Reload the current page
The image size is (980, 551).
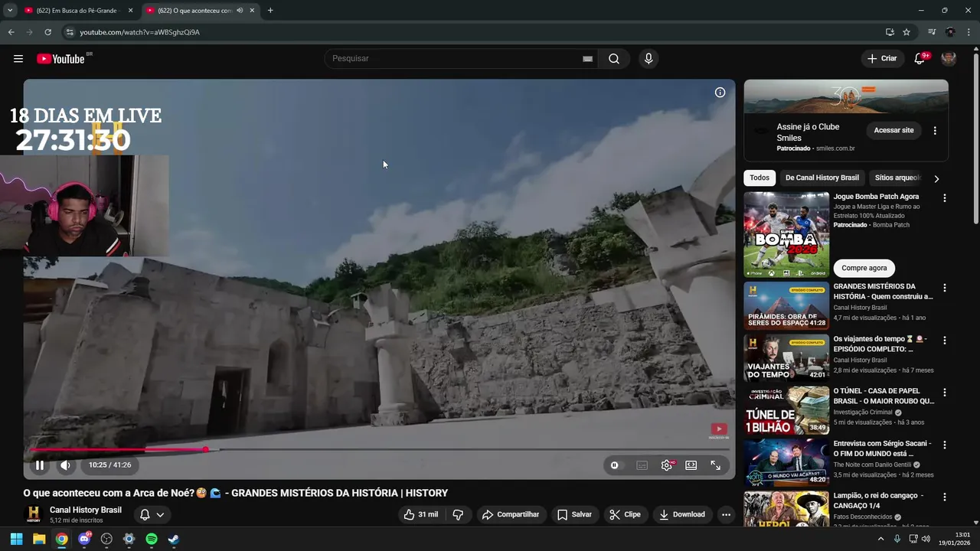pos(47,32)
